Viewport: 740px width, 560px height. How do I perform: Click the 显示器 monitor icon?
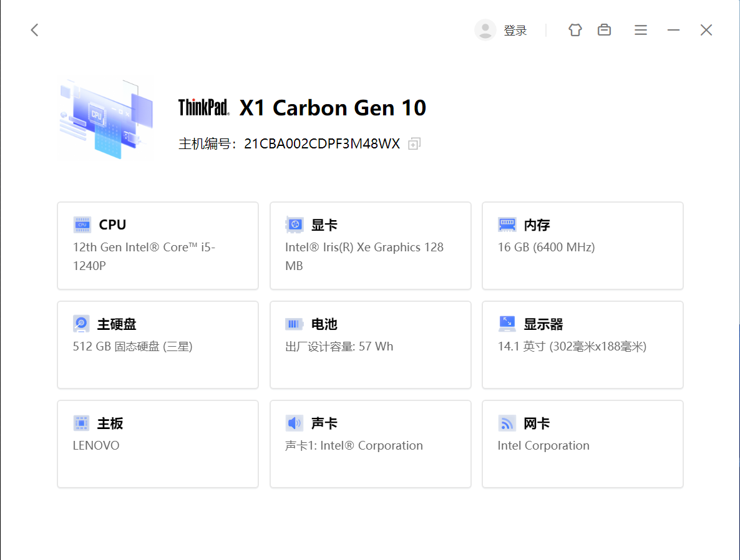click(x=507, y=324)
